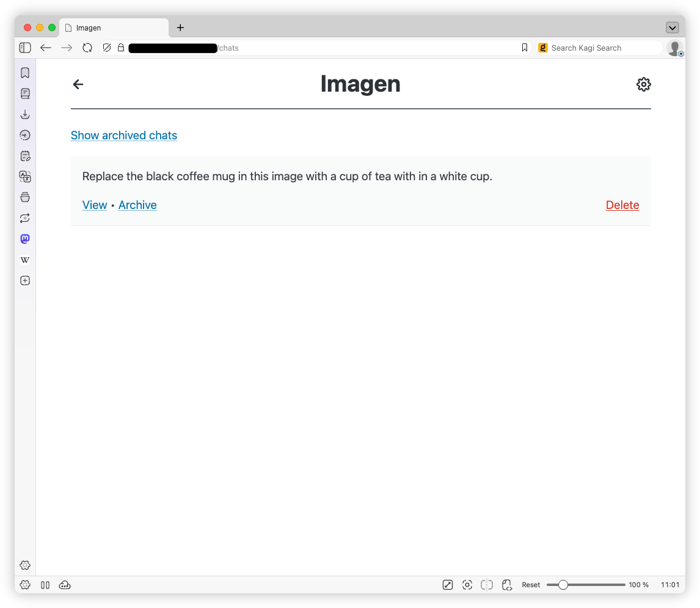Screen dimensions: 700x608
Task: Open the Mastodon web panel
Action: (25, 239)
